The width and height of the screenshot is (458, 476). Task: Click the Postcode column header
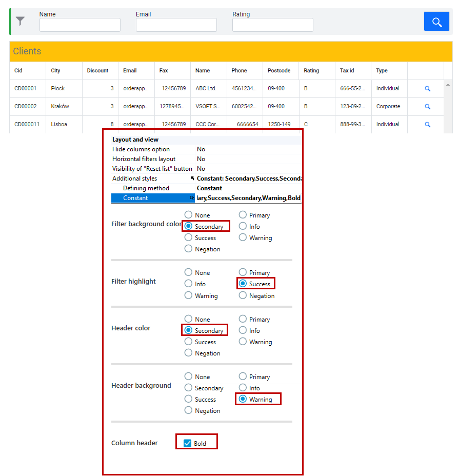pyautogui.click(x=281, y=71)
